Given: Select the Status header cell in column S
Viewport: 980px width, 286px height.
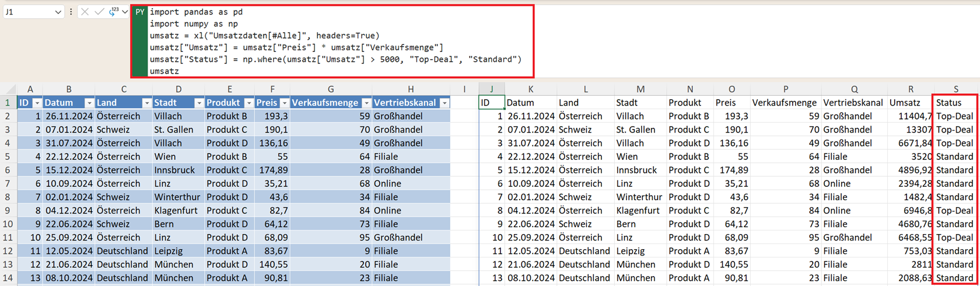Looking at the screenshot, I should pos(955,103).
